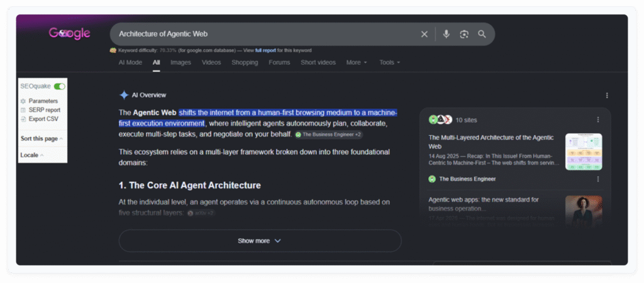Click the site favicons cluster beside 10 sites
The height and width of the screenshot is (283, 644).
click(x=440, y=119)
